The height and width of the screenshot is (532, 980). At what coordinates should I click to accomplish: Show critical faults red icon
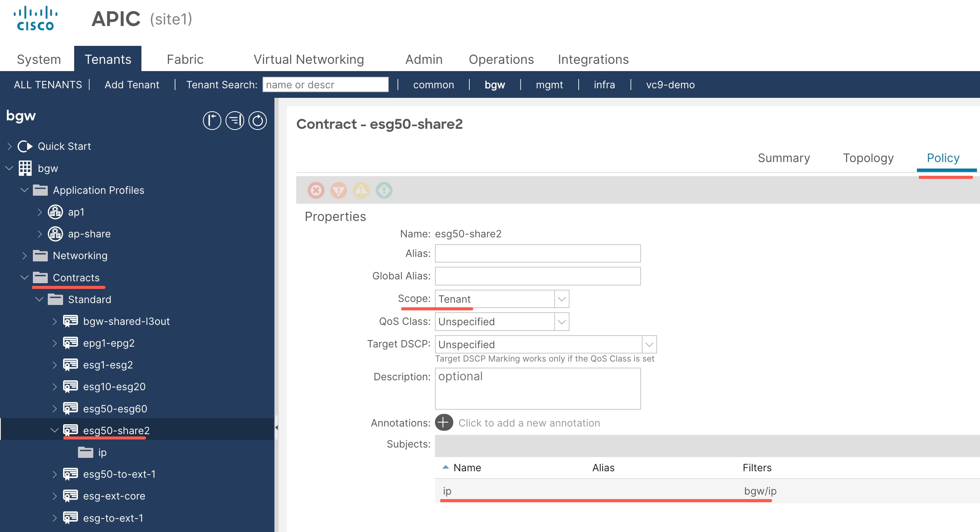(316, 190)
